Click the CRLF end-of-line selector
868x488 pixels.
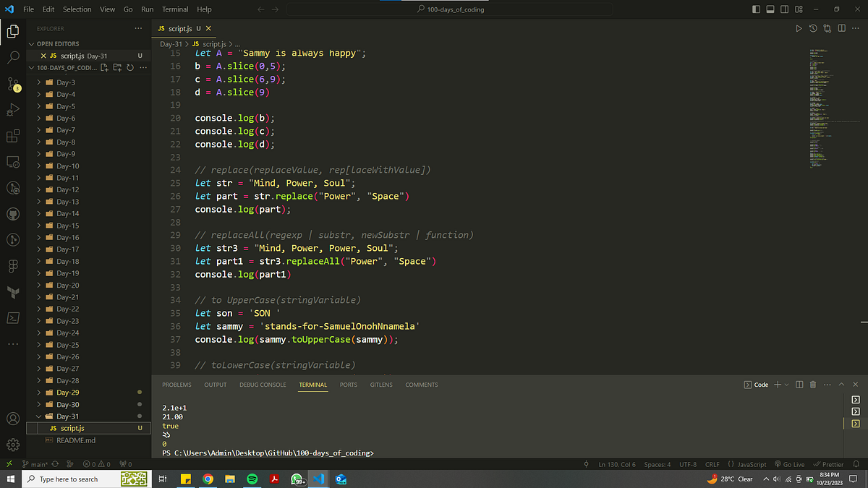coord(712,464)
